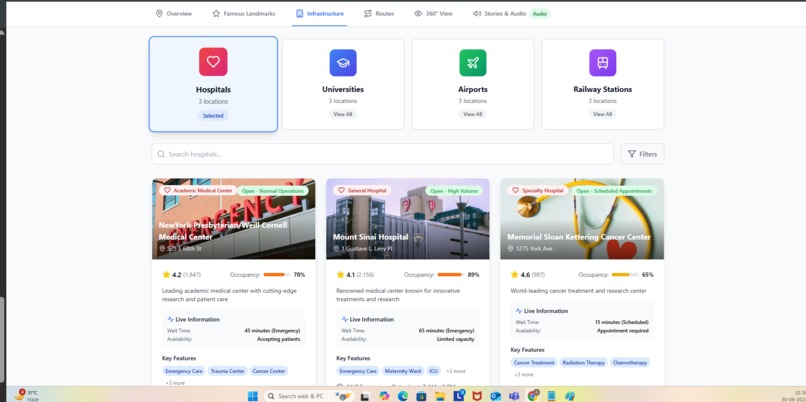Image resolution: width=806 pixels, height=402 pixels.
Task: Expand +3 more features on NewYork-Presbyterian card
Action: (x=175, y=383)
